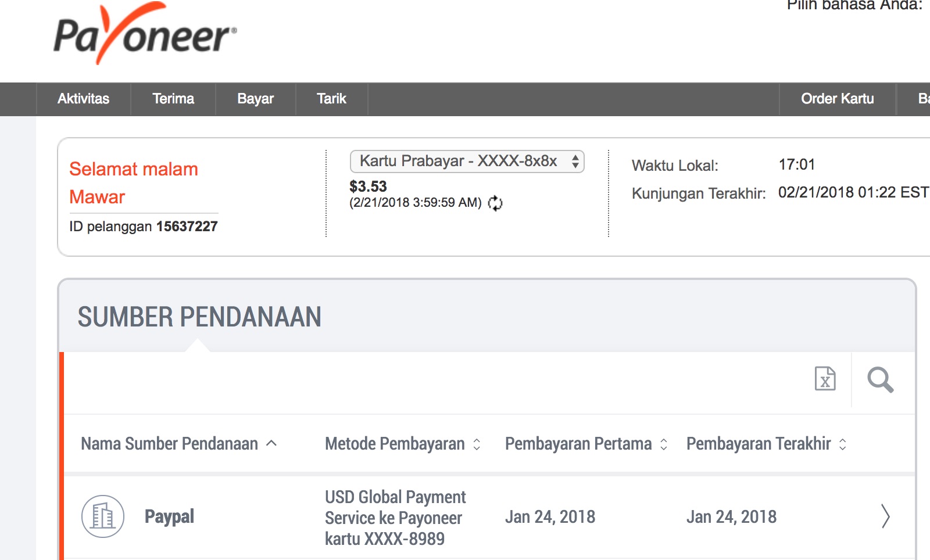
Task: Select Tarik from the navigation menu
Action: (x=331, y=98)
